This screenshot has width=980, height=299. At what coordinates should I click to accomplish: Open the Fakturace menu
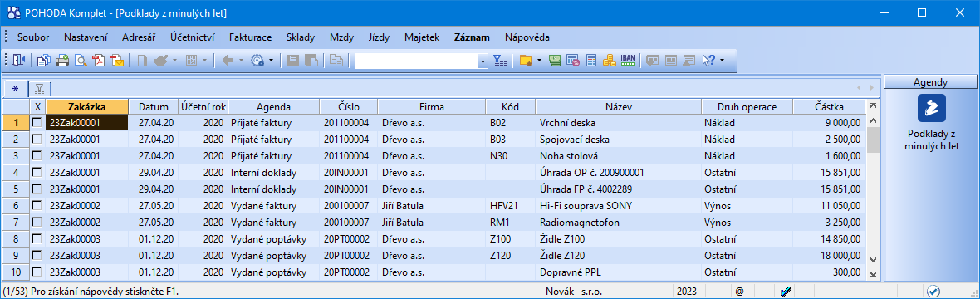(250, 37)
